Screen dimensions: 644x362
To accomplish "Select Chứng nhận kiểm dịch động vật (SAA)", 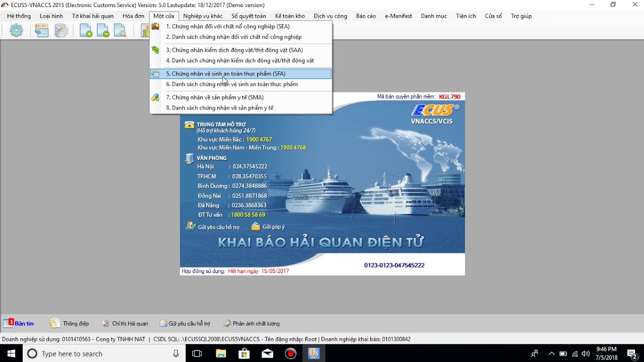I will [241, 50].
